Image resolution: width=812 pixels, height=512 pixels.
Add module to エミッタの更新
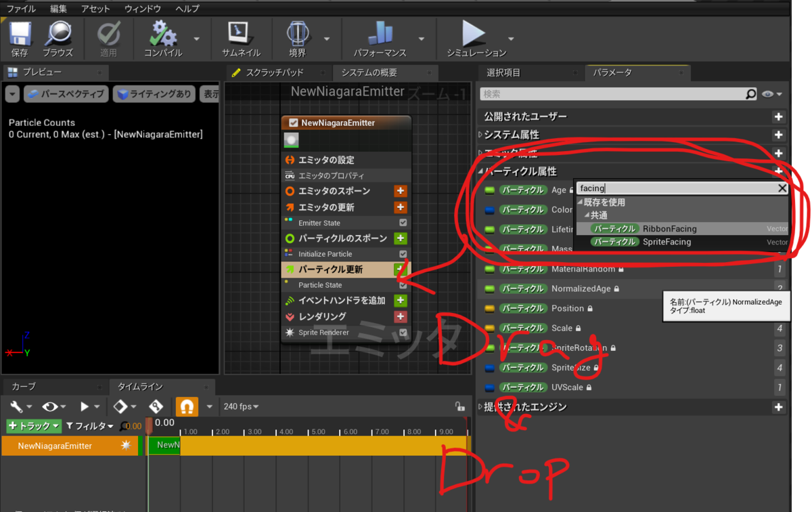(400, 207)
